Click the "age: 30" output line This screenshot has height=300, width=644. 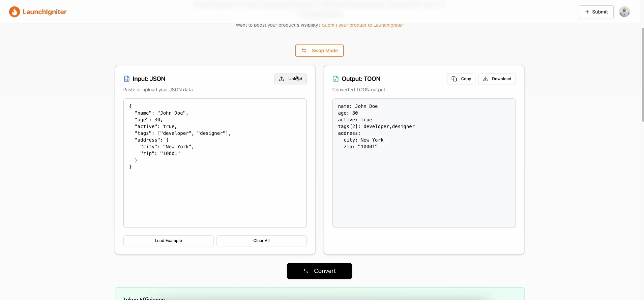348,113
